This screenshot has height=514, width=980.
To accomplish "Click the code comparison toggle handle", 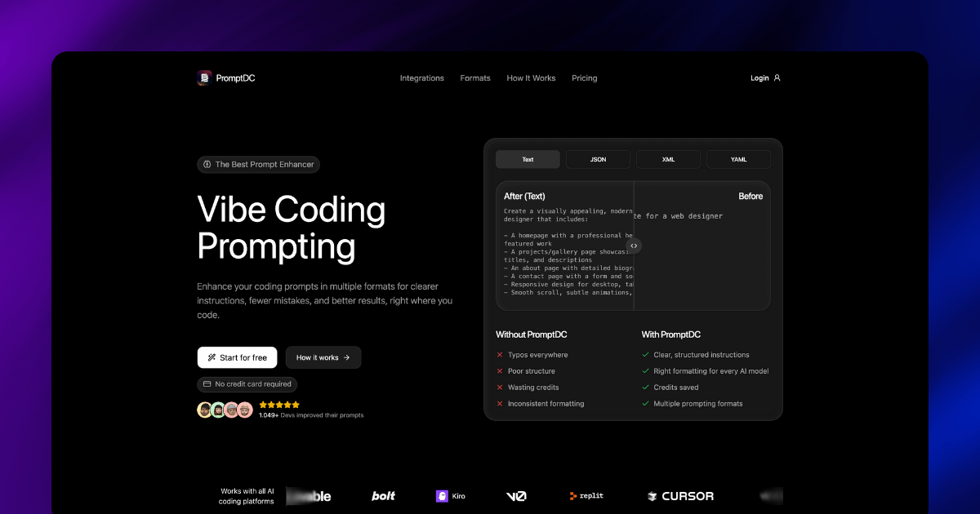I will coord(634,246).
